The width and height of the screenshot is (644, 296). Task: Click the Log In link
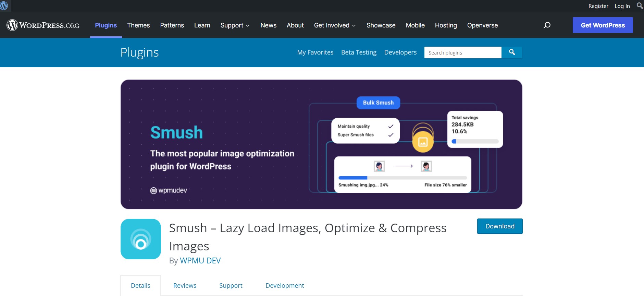[x=622, y=6]
